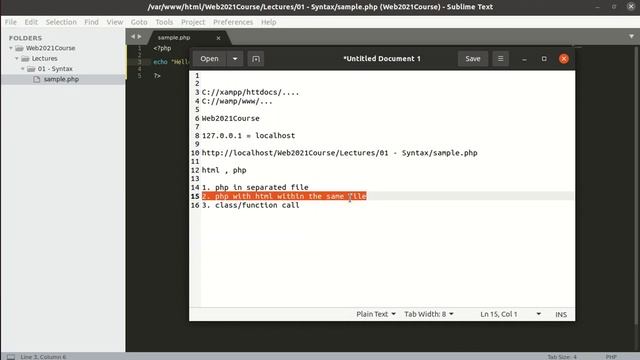Screen dimensions: 640x360
Task: Minimize the Sublime Text window
Action: (598, 7)
